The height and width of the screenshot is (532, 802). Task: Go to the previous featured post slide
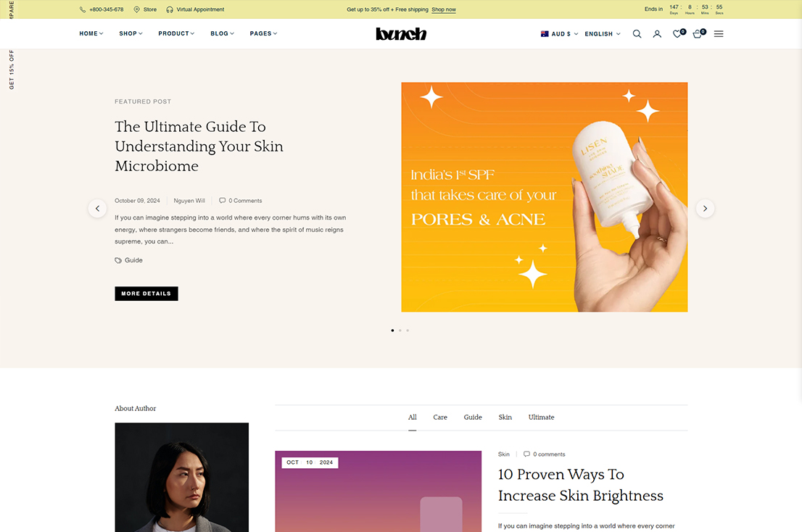[97, 209]
